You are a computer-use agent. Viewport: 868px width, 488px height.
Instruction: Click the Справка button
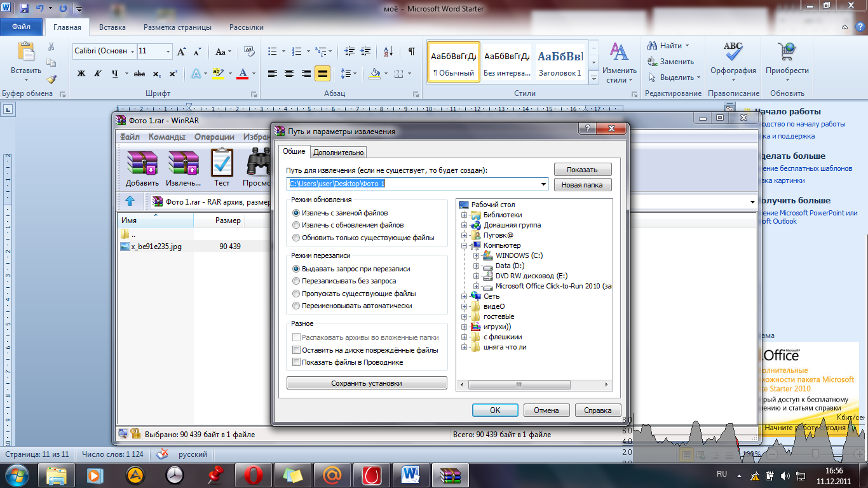coord(598,410)
